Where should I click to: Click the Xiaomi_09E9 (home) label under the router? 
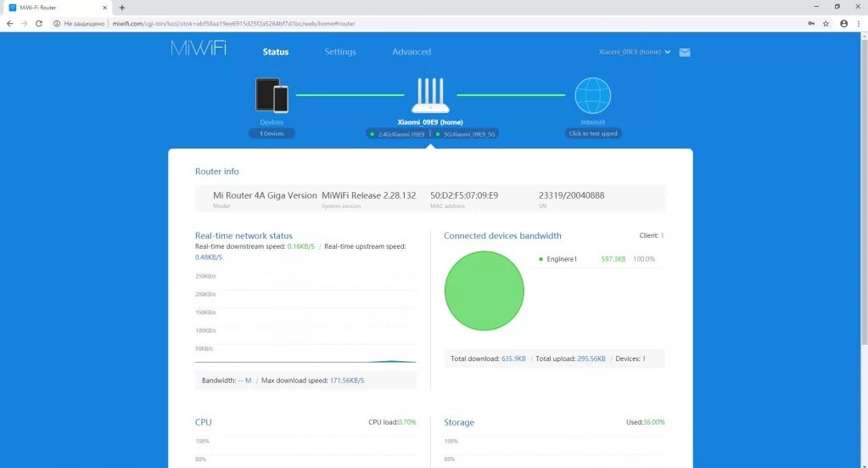[430, 122]
